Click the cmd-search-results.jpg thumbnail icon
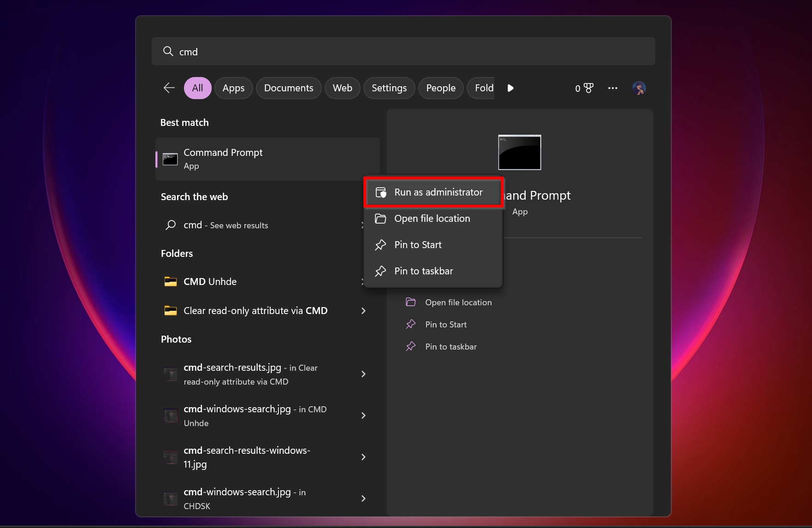This screenshot has width=812, height=528. point(171,374)
